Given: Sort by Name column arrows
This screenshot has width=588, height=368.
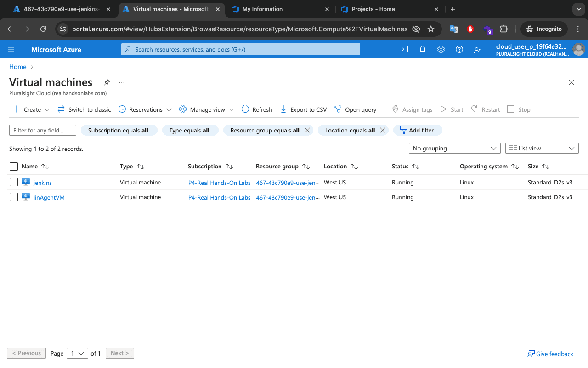Looking at the screenshot, I should pyautogui.click(x=45, y=167).
